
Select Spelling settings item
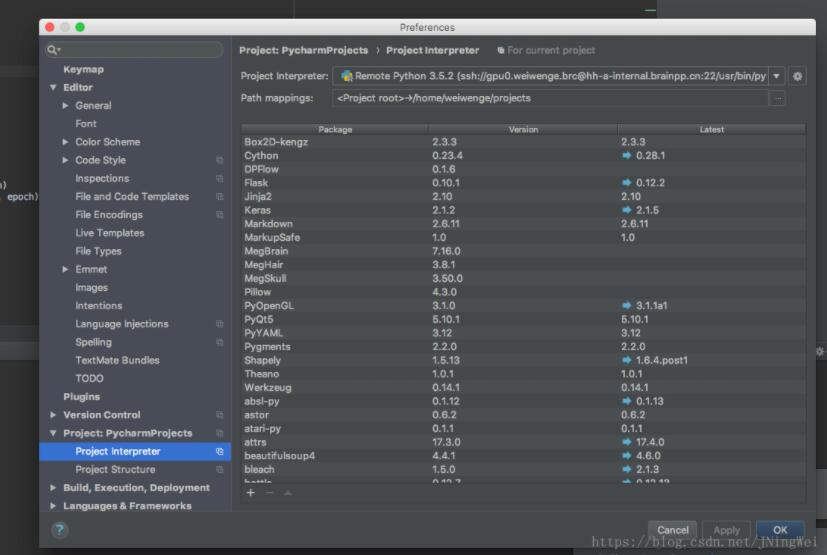pyautogui.click(x=93, y=342)
